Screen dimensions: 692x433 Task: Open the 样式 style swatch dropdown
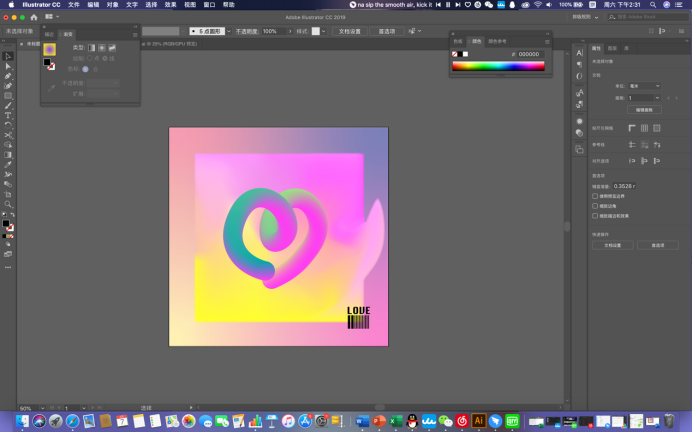coord(323,31)
